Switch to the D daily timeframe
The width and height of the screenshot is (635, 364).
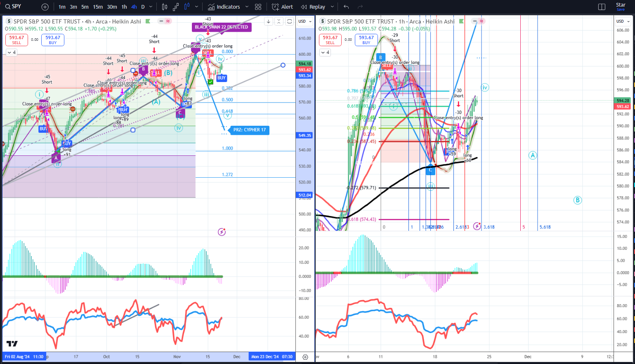[x=143, y=7]
